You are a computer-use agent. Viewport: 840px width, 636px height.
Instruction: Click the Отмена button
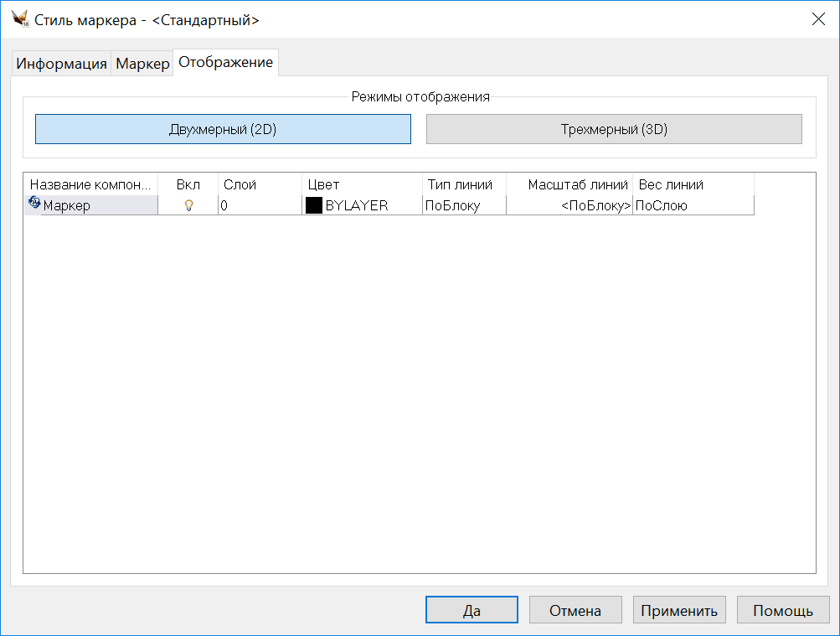[575, 611]
